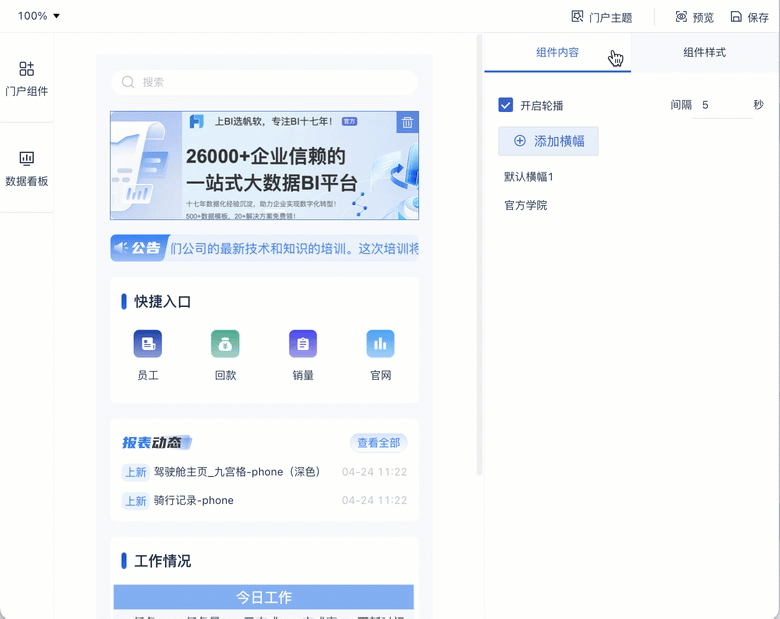Click the 快捷入口 section title
The image size is (780, 619).
[x=162, y=302]
